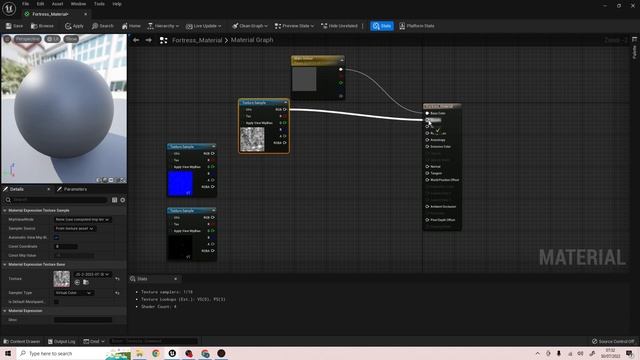Image resolution: width=640 pixels, height=360 pixels.
Task: Open the Tools menu
Action: 99,4
